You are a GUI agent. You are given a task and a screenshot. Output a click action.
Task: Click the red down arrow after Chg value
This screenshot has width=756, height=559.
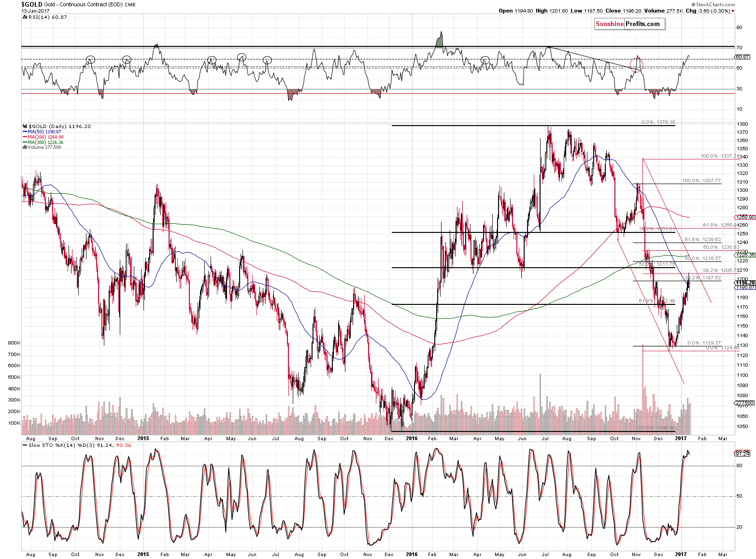coord(733,11)
